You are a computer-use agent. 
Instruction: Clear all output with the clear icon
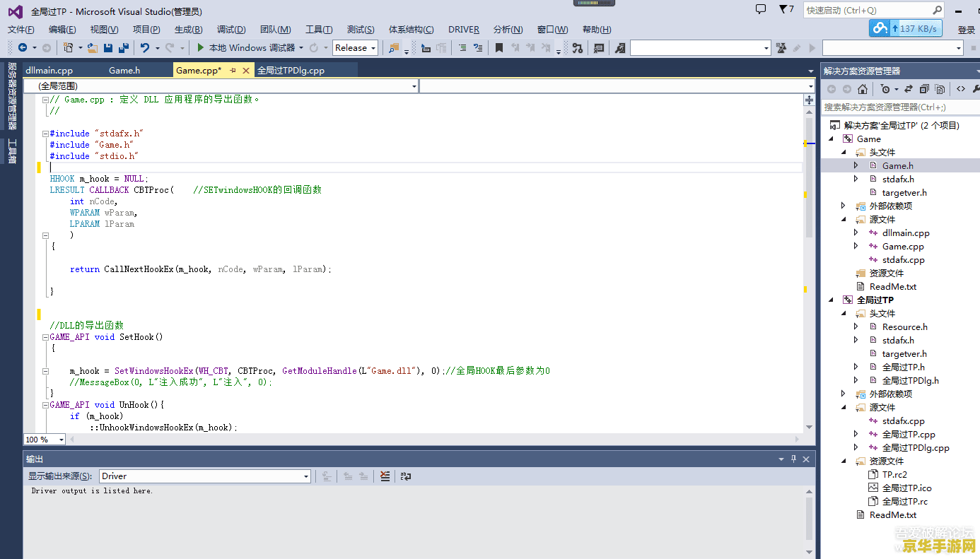[385, 476]
